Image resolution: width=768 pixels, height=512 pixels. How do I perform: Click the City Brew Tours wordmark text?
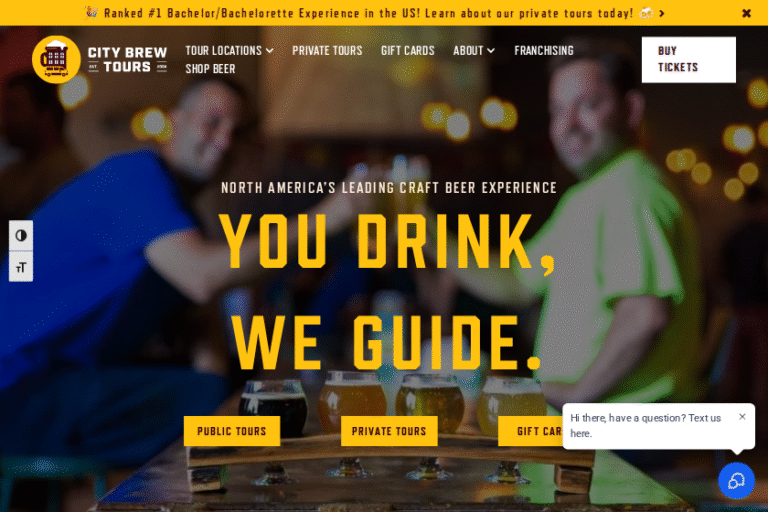(127, 60)
